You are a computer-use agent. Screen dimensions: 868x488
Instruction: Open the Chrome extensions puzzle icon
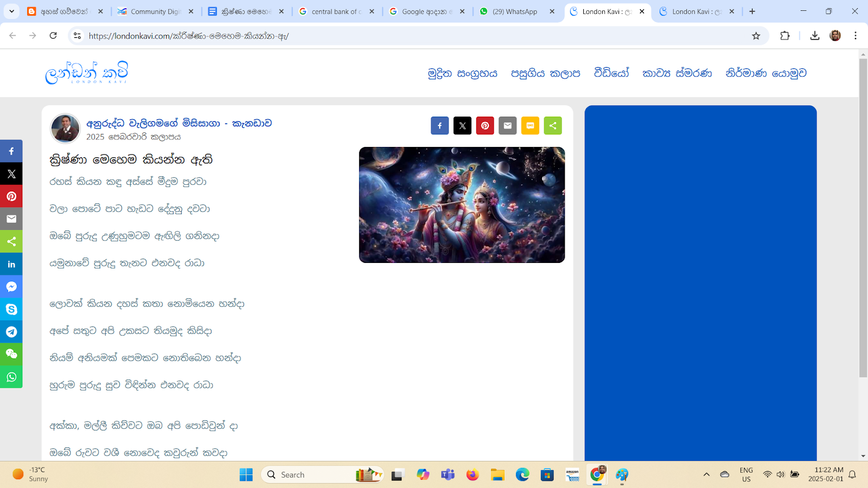pos(785,36)
